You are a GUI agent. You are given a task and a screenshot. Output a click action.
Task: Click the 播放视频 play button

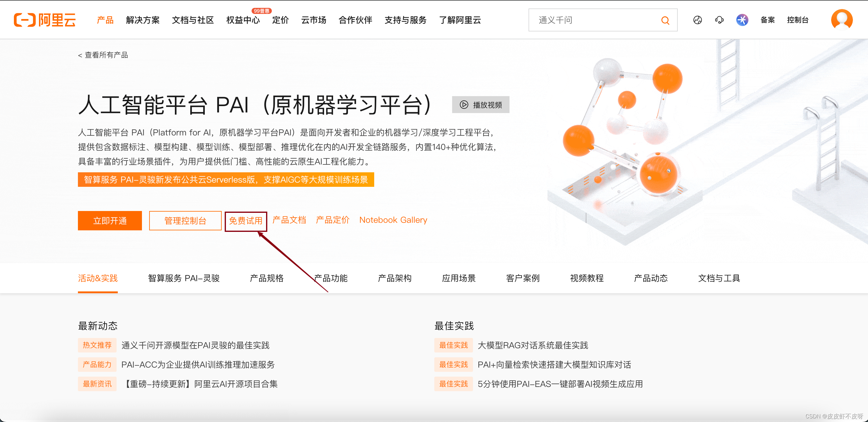481,105
